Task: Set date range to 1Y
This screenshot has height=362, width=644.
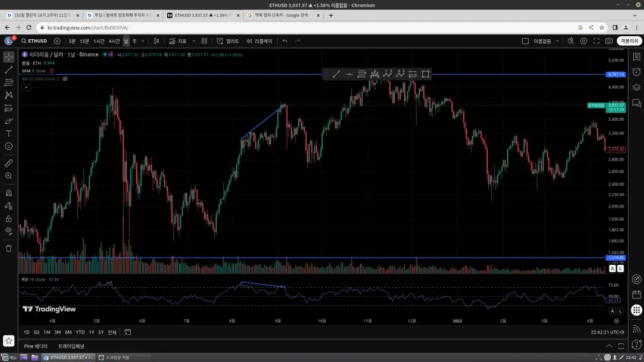Action: click(92, 332)
